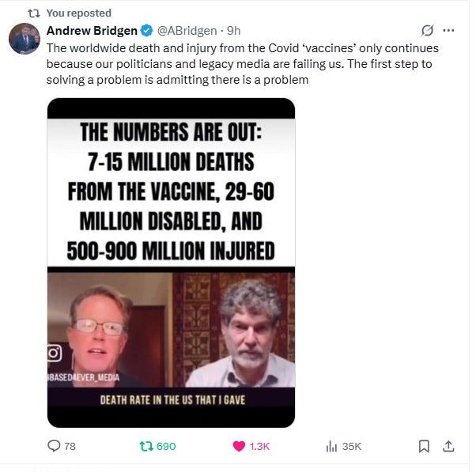Click the Grok explain-post icon

428,30
